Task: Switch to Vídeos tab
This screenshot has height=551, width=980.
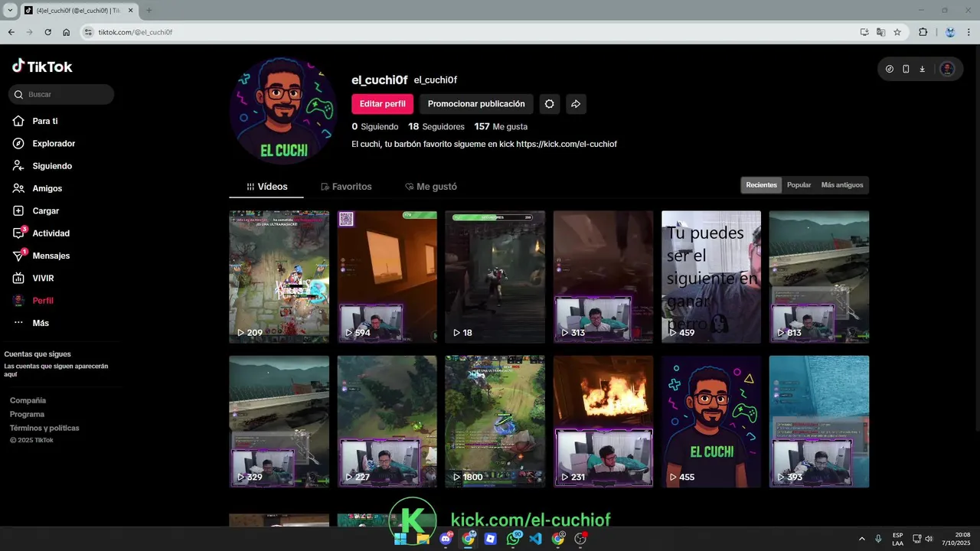Action: [266, 187]
